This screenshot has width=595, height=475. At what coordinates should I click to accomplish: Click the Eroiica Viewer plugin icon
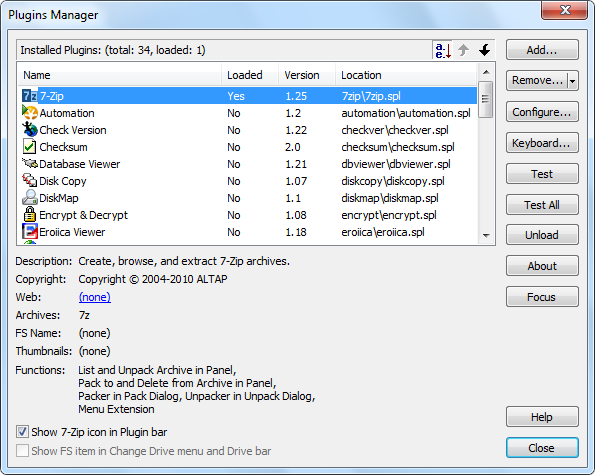30,232
